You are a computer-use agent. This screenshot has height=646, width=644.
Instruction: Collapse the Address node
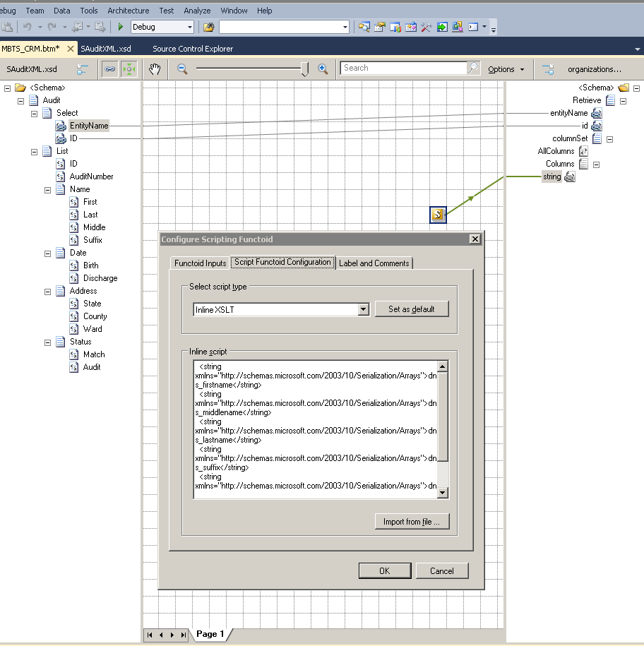(48, 292)
